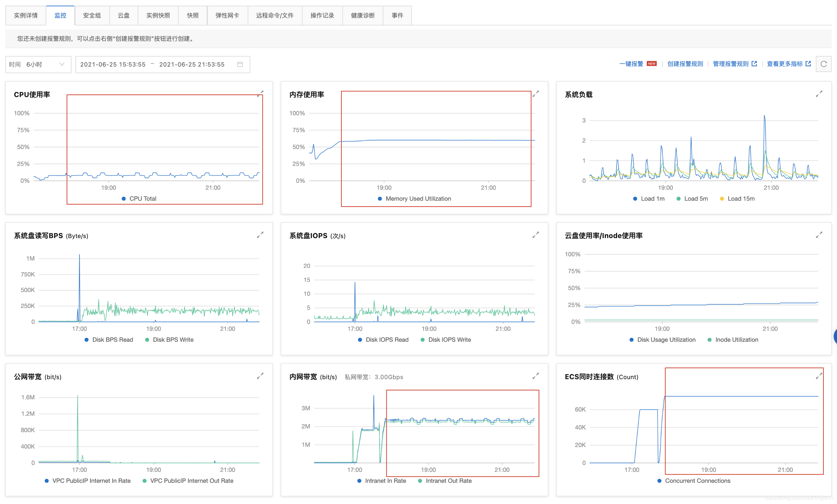Toggle the Intranet In Rate series
This screenshot has width=837, height=504.
click(381, 481)
